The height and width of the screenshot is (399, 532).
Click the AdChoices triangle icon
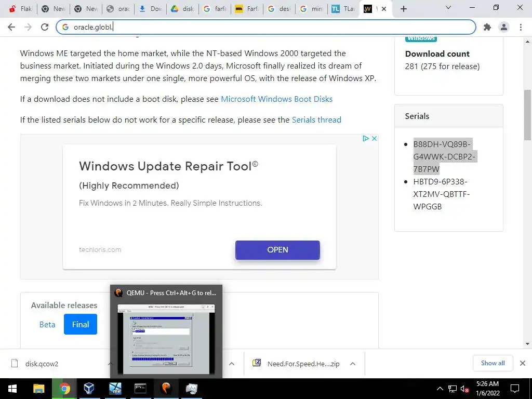[365, 138]
